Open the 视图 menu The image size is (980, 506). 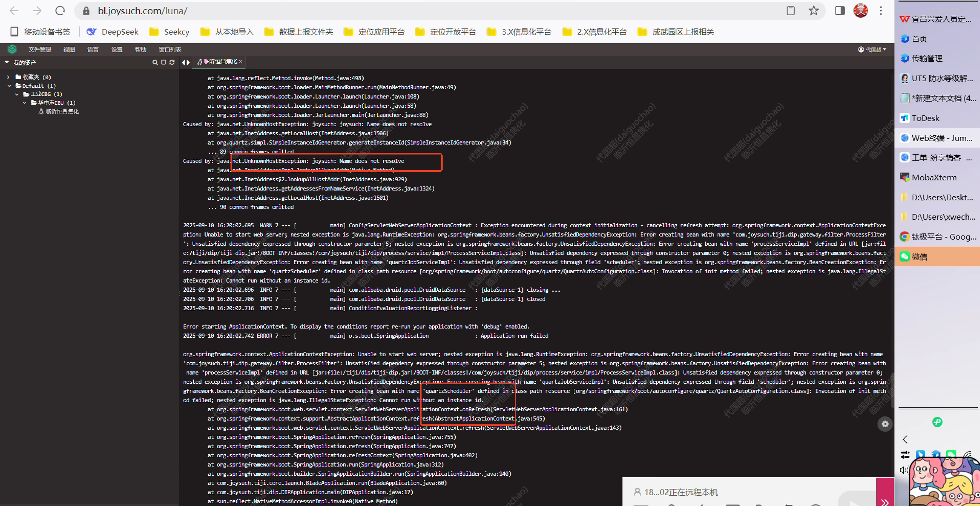[x=69, y=49]
